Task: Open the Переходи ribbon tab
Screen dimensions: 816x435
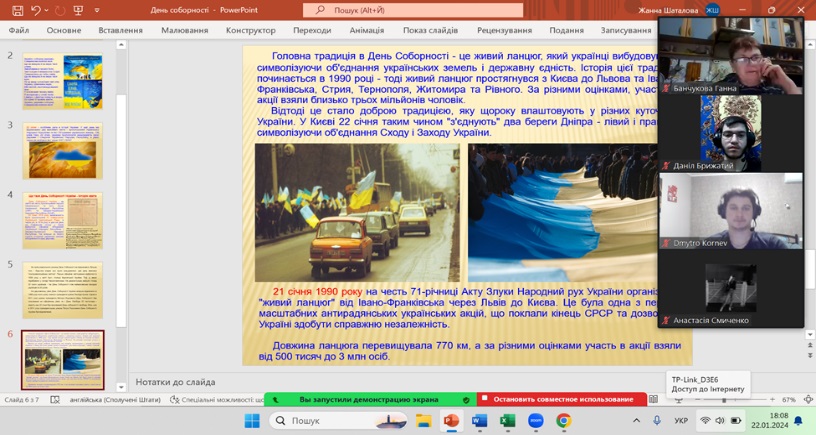Action: (312, 30)
